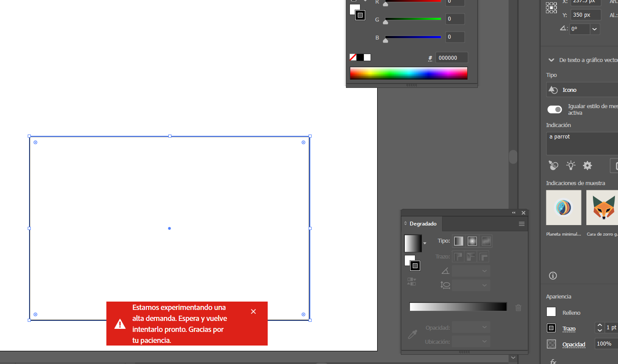Open the generative settings gear icon
Screen dimensions: 618x364
[x=587, y=165]
